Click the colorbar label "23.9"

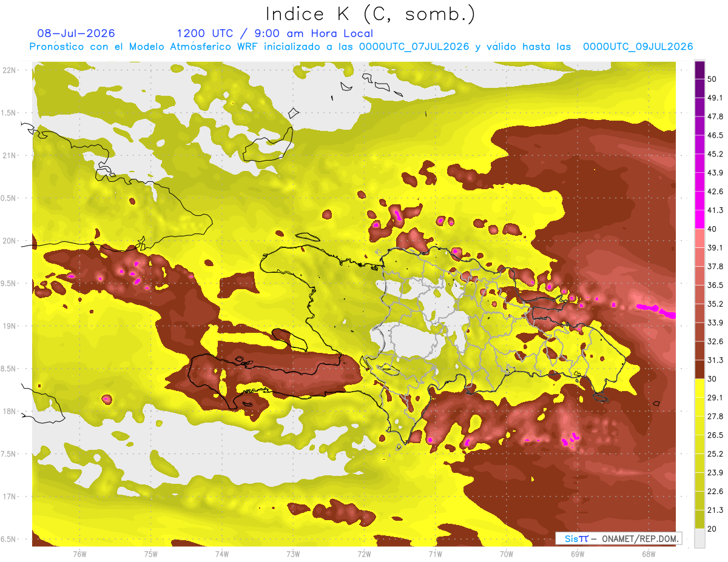point(715,472)
